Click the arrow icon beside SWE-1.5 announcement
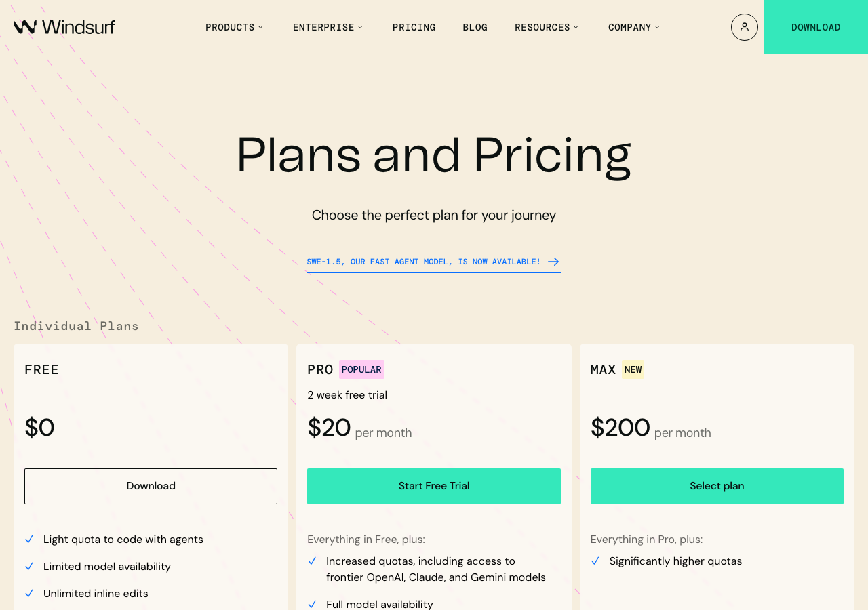 [x=553, y=262]
